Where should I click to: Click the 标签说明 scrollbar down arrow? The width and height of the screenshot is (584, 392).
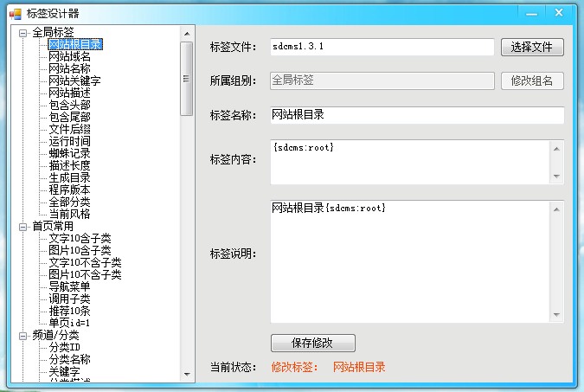click(557, 315)
